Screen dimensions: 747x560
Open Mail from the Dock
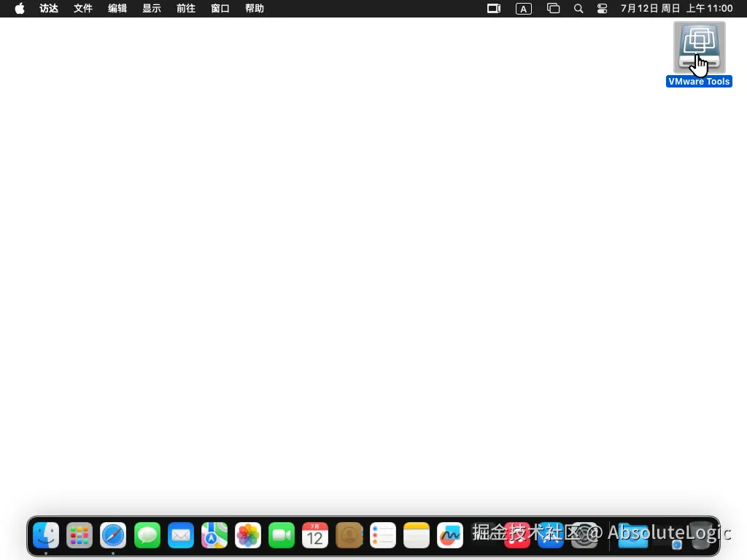click(181, 535)
